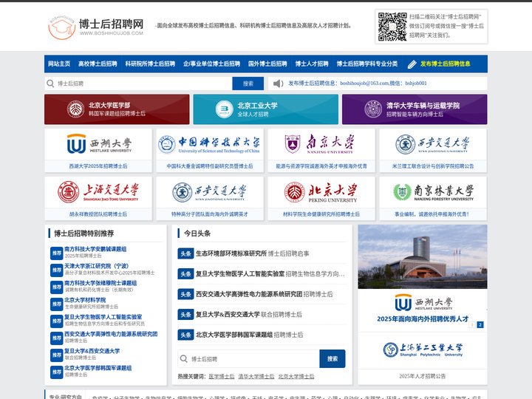Open 特种高分子团队面向海内外诚聘英才 link
532x399 pixels.
point(210,214)
